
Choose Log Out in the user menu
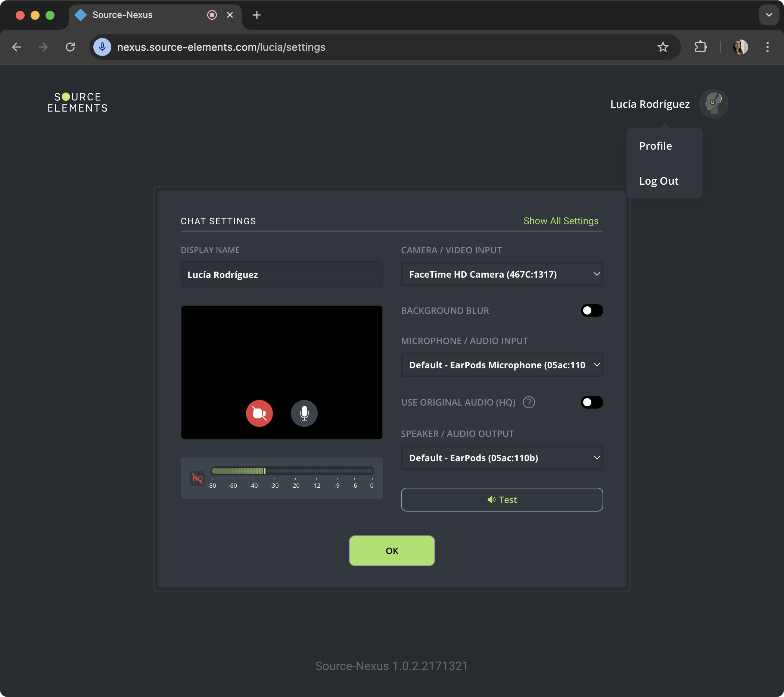659,181
